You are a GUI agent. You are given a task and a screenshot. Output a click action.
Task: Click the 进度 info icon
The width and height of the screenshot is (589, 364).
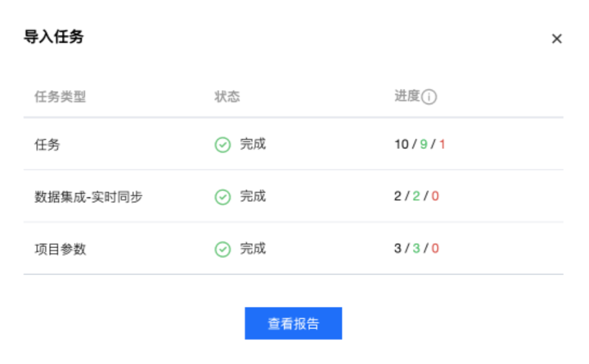[429, 97]
